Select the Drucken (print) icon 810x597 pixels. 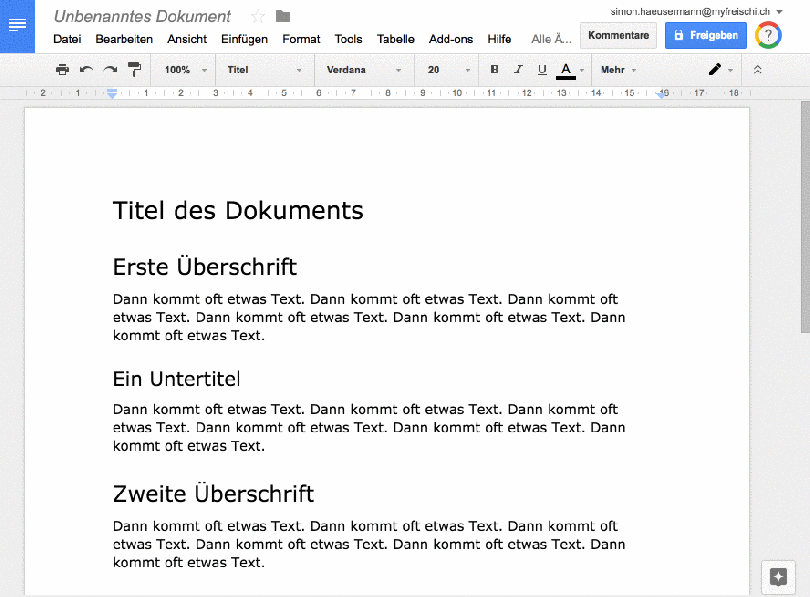[62, 70]
